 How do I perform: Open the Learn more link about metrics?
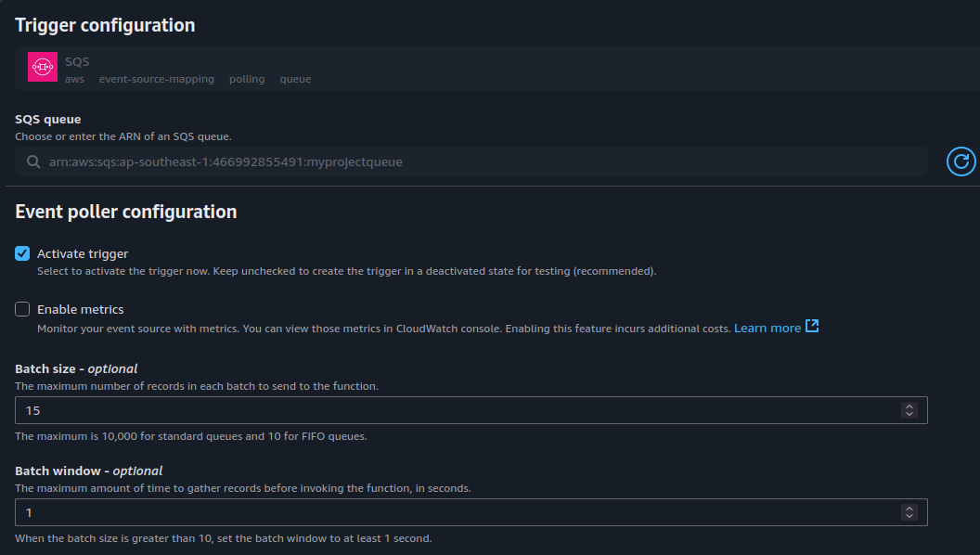767,328
